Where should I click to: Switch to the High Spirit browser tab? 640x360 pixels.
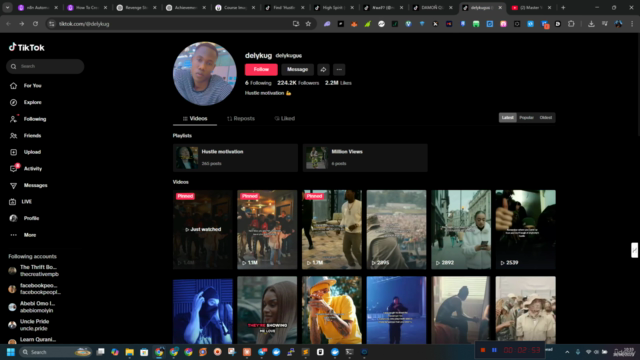pyautogui.click(x=334, y=7)
